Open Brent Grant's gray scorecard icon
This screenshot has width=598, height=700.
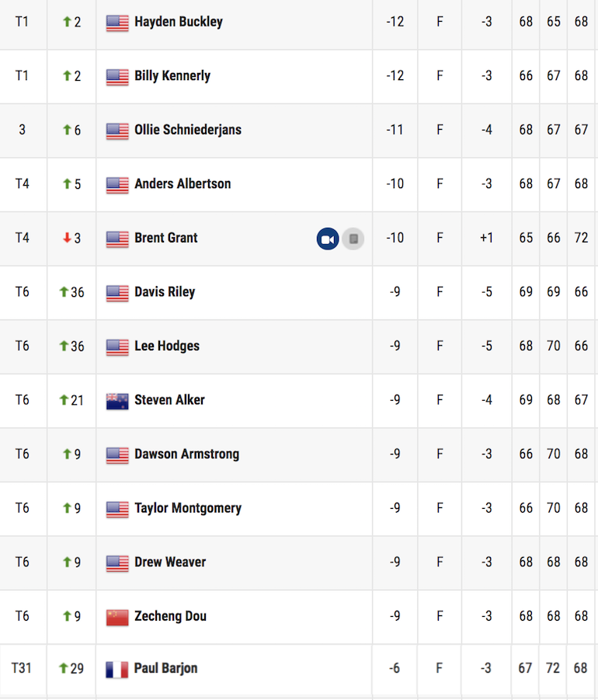pos(353,239)
